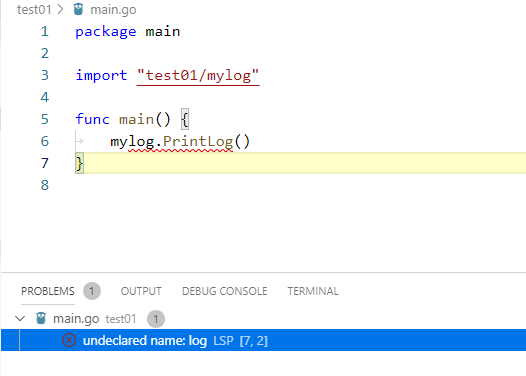Click line number 1 in the gutter
The image size is (526, 376).
pos(45,32)
